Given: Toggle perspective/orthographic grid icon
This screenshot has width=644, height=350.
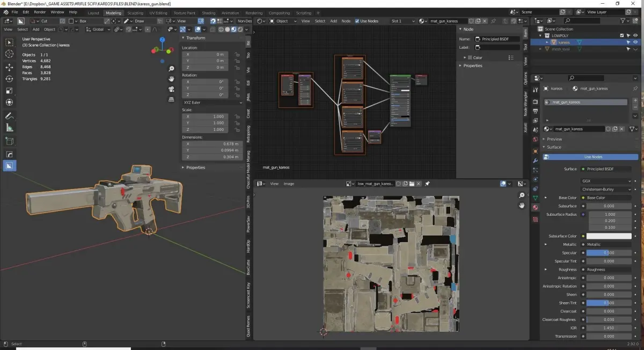Looking at the screenshot, I should pyautogui.click(x=171, y=99).
